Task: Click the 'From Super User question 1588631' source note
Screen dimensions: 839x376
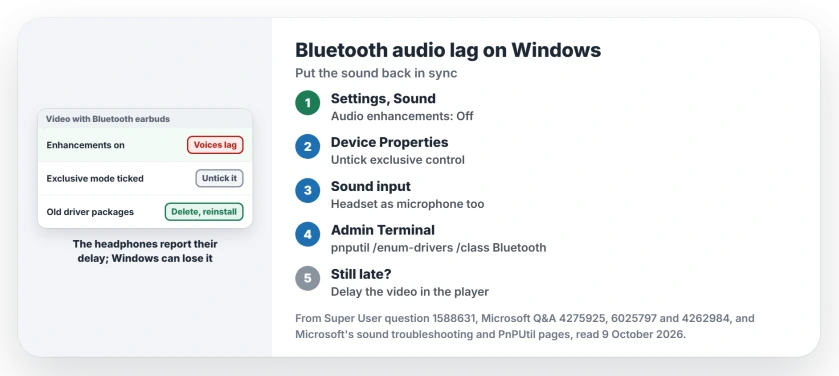Action: coord(524,326)
